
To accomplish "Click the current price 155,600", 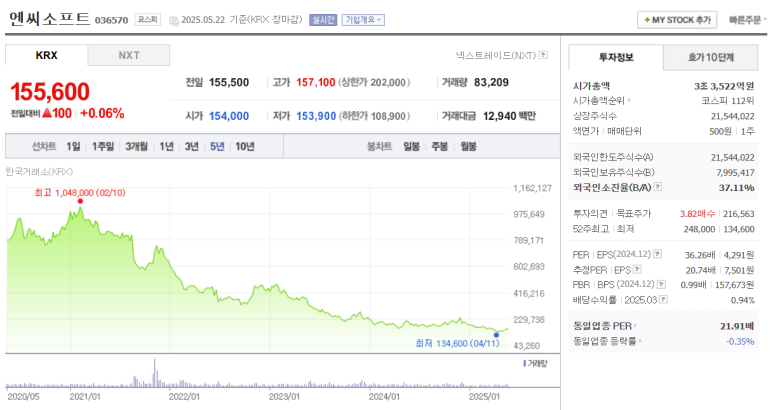I will coord(50,92).
